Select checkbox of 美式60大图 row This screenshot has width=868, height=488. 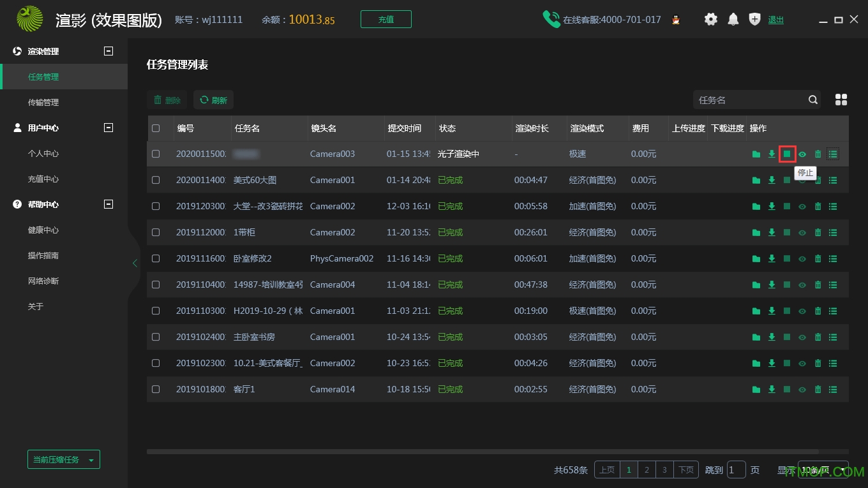pos(156,180)
